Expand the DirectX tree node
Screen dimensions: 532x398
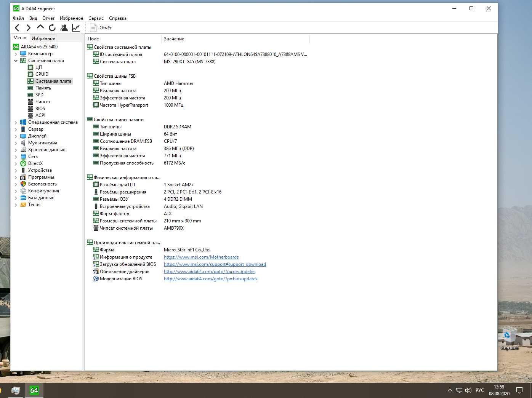[x=16, y=163]
